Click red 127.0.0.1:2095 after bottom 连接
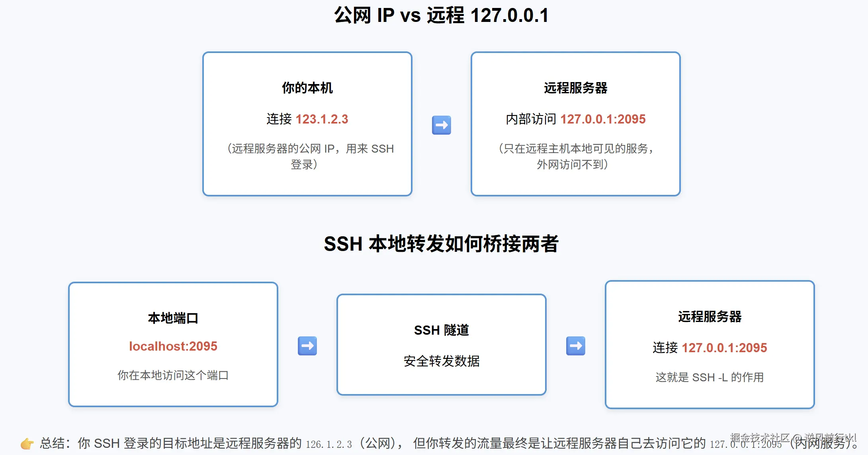This screenshot has height=455, width=868. coord(724,348)
